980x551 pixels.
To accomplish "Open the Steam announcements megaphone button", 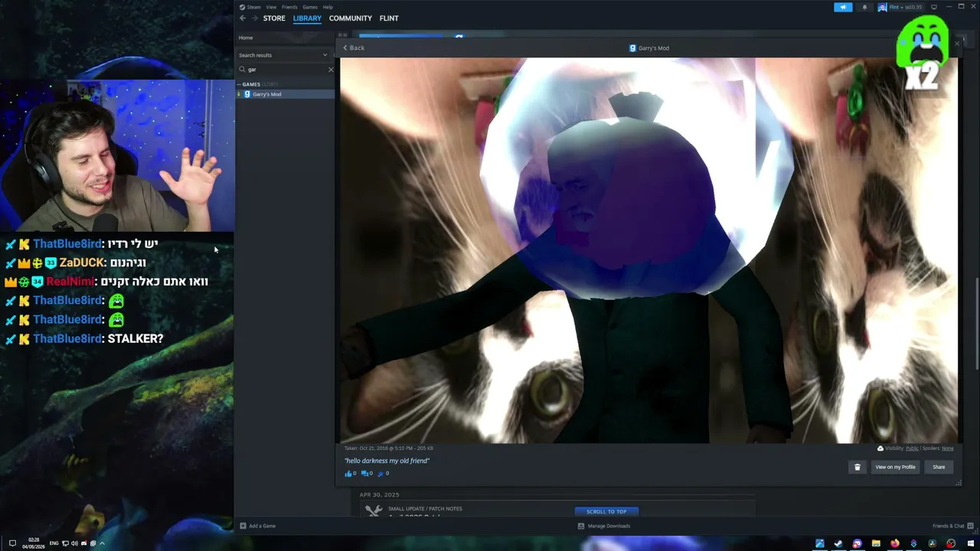I will 843,8.
